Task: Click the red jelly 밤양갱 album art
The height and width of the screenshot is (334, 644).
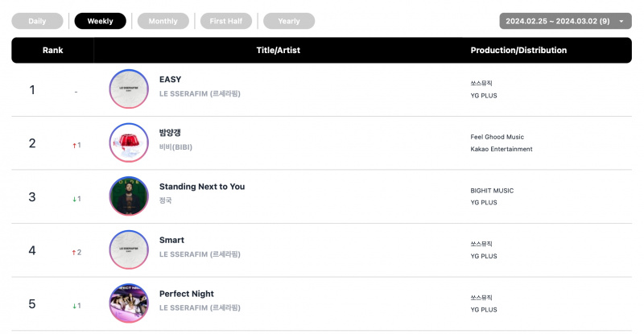Action: pyautogui.click(x=129, y=142)
